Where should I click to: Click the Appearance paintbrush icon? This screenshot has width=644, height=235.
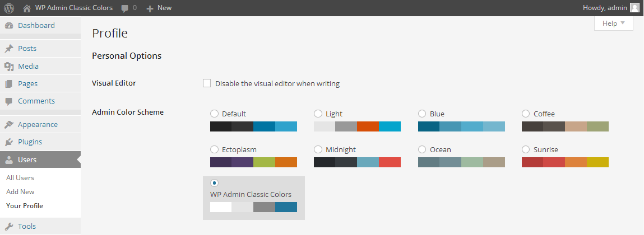click(8, 125)
